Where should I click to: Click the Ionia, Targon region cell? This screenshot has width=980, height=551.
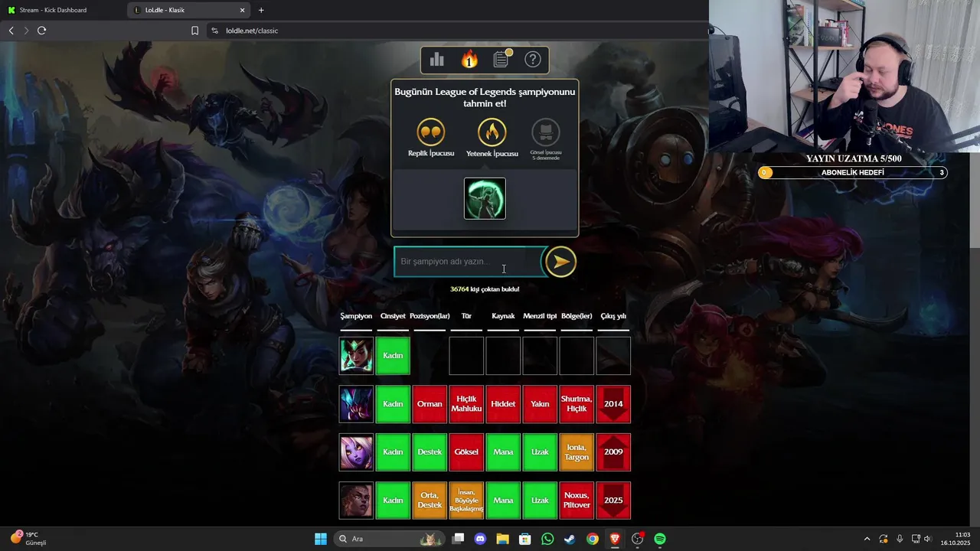[x=577, y=452]
